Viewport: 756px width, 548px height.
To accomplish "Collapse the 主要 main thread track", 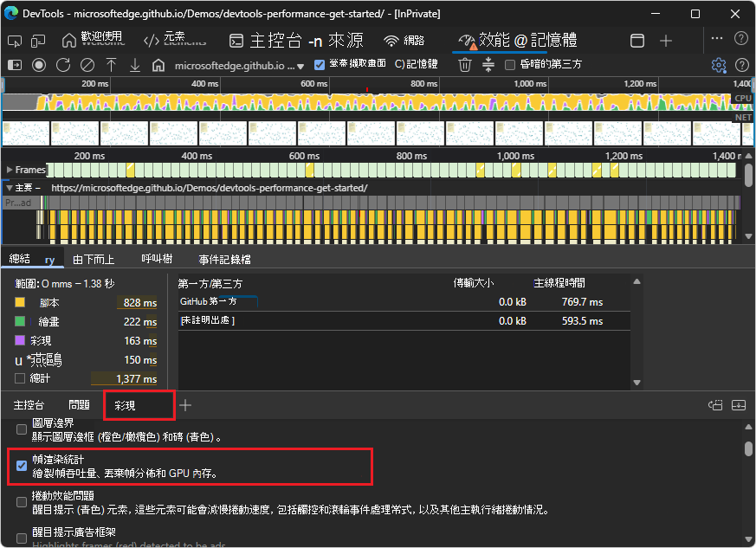I will [x=10, y=187].
